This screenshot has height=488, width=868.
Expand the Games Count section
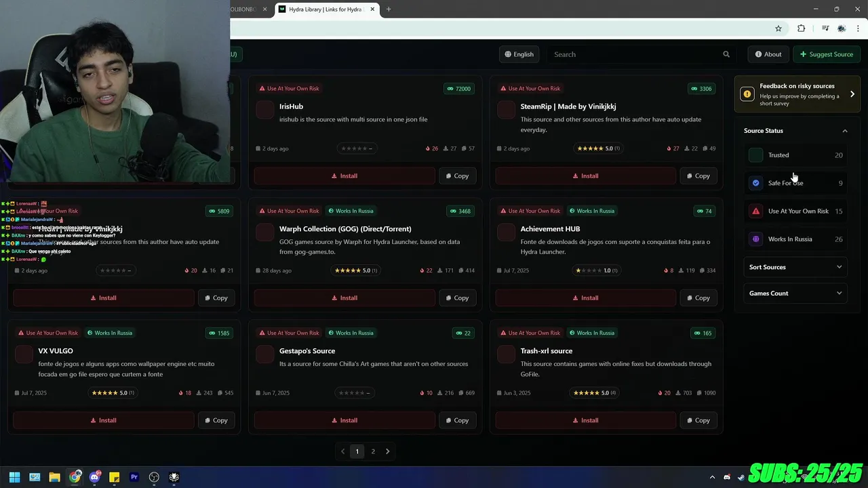795,293
